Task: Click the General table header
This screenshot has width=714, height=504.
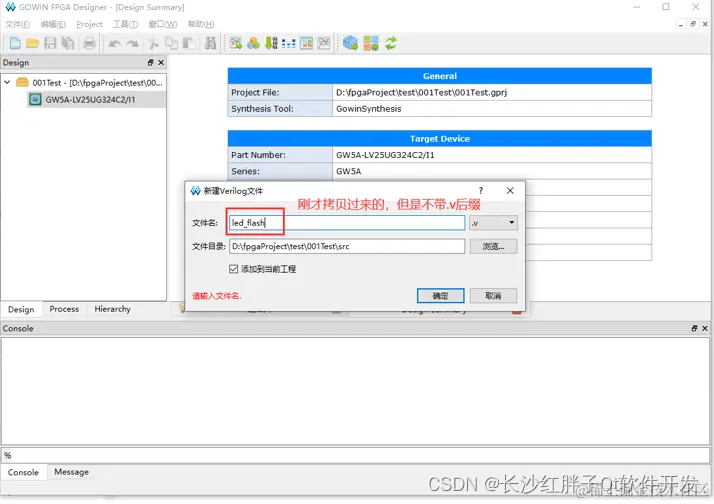Action: (439, 76)
